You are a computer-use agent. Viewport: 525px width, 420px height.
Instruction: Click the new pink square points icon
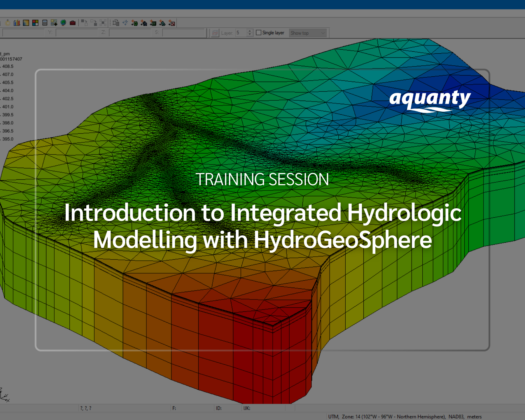pyautogui.click(x=172, y=23)
